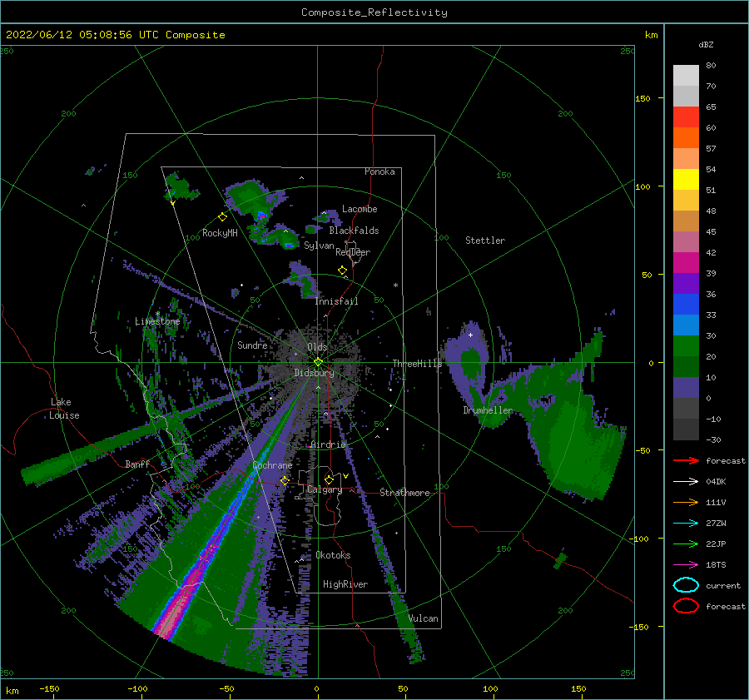Viewport: 749px width, 700px height.
Task: Click the red forecast arrow in legend
Action: coord(686,460)
